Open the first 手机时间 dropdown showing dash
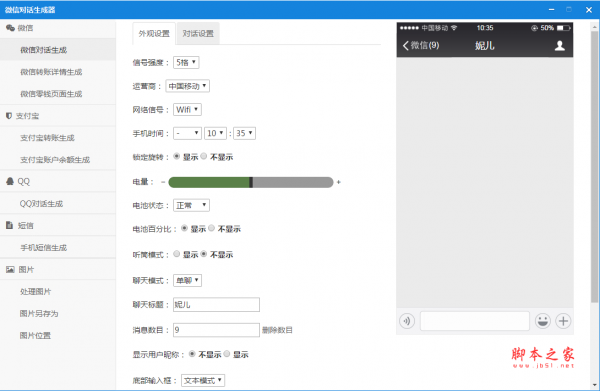The height and width of the screenshot is (391, 600). 187,133
